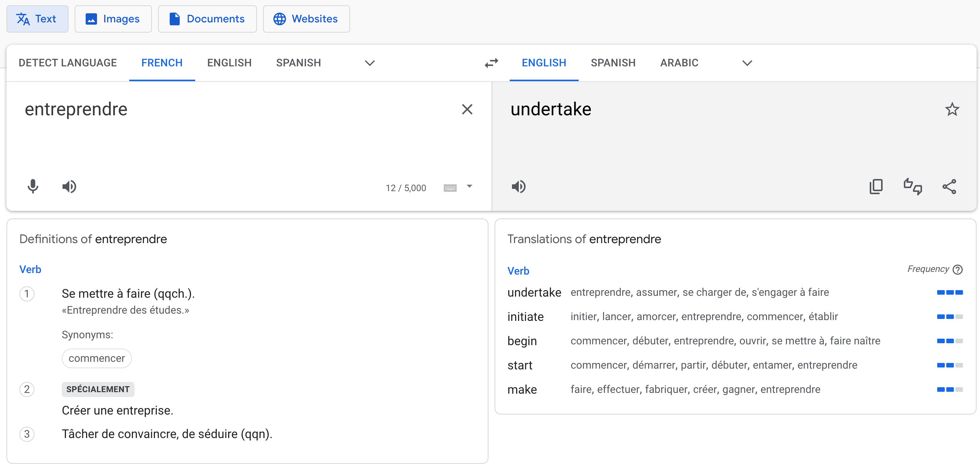Listen to source text pronunciation
Viewport: 980px width, 468px height.
click(x=69, y=187)
